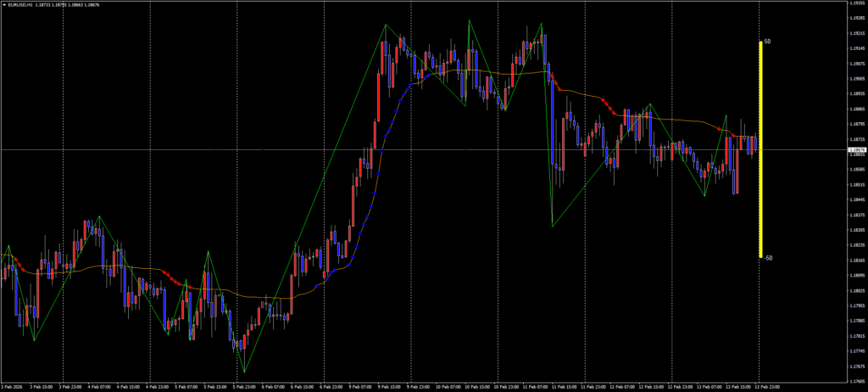868x392 pixels.
Task: Click the red sell arrow after the 11 Feb peak
Action: [552, 77]
